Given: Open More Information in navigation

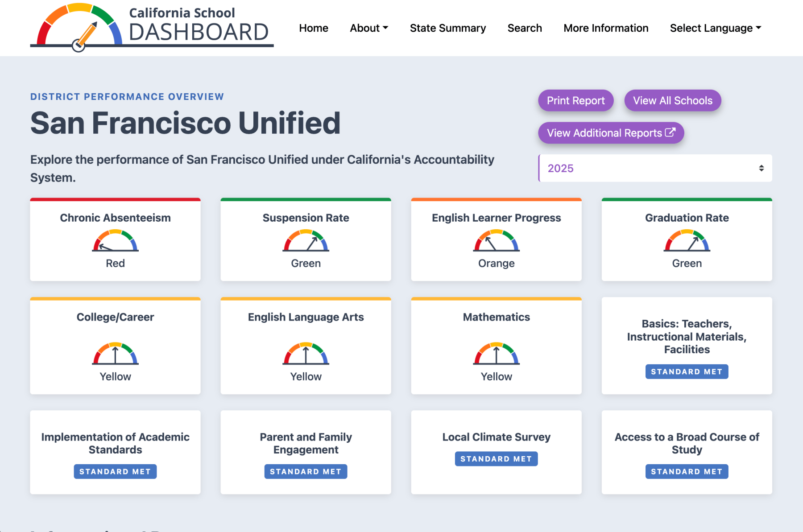Looking at the screenshot, I should coord(606,28).
